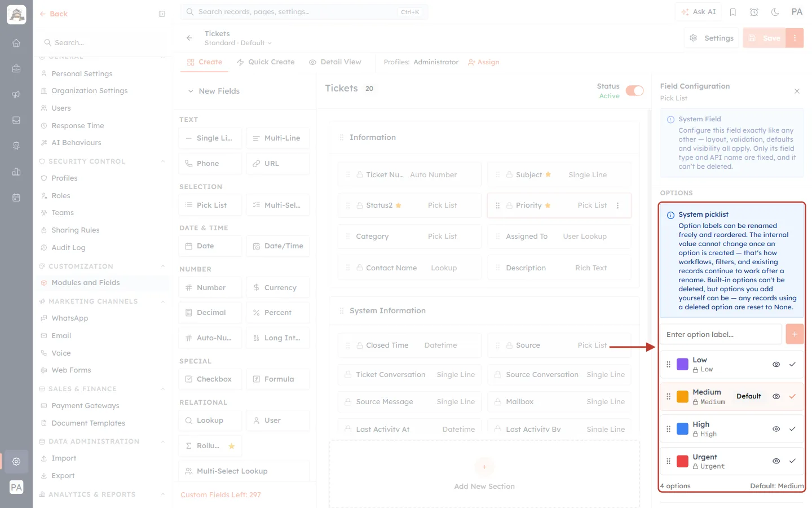The height and width of the screenshot is (508, 812).
Task: Collapse the Sales & Finance sidebar group
Action: coord(162,389)
